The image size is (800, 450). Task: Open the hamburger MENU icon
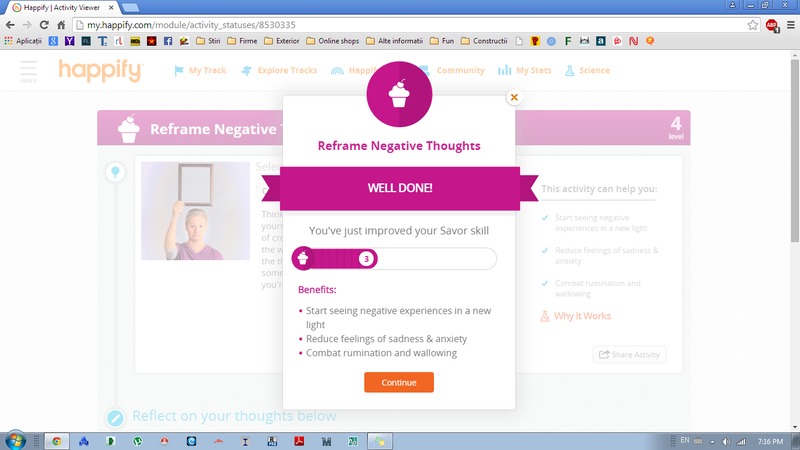point(29,71)
